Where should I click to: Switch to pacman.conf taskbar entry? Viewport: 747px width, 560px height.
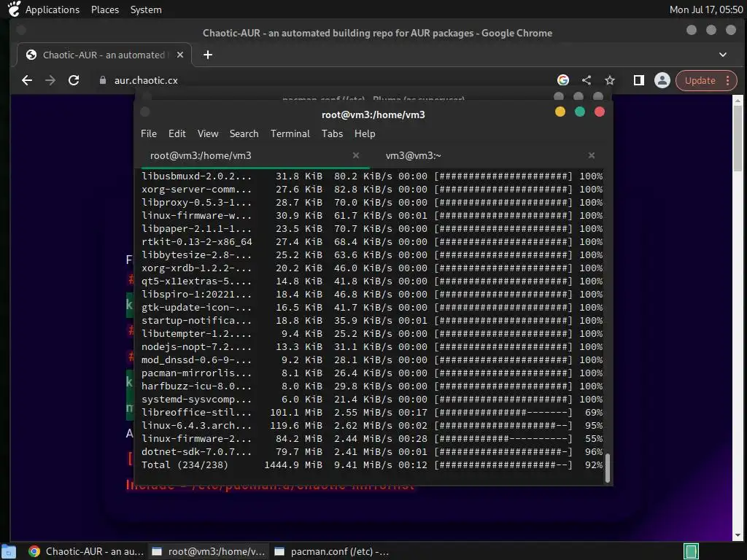click(332, 551)
